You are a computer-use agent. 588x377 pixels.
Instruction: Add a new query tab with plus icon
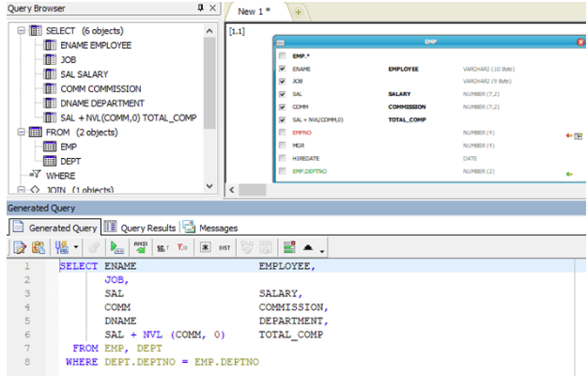[x=298, y=12]
